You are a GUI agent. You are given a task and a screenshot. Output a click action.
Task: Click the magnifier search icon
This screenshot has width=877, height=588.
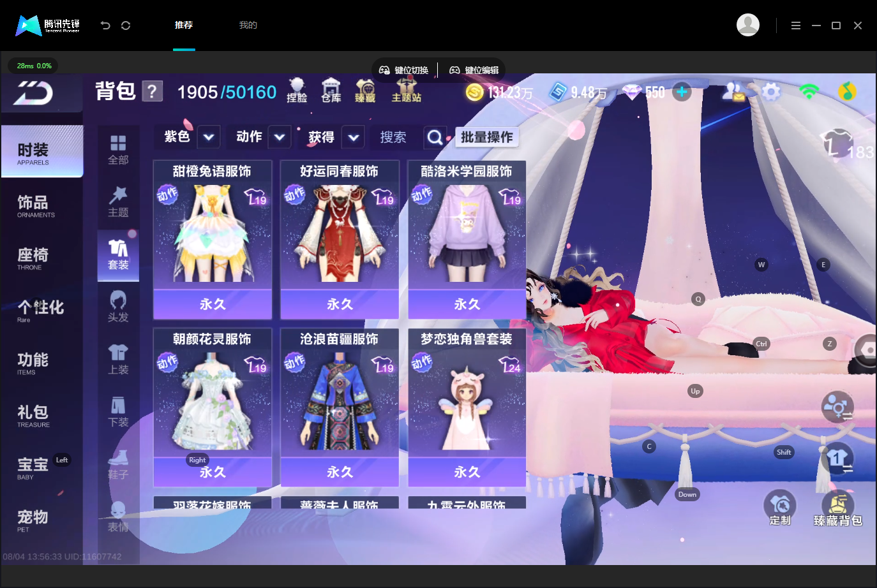coord(435,137)
